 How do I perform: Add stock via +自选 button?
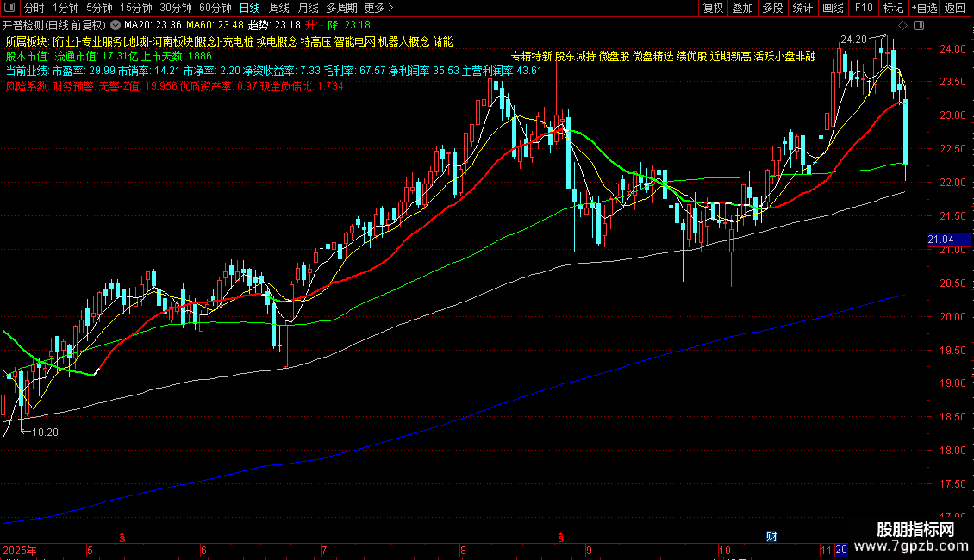924,8
